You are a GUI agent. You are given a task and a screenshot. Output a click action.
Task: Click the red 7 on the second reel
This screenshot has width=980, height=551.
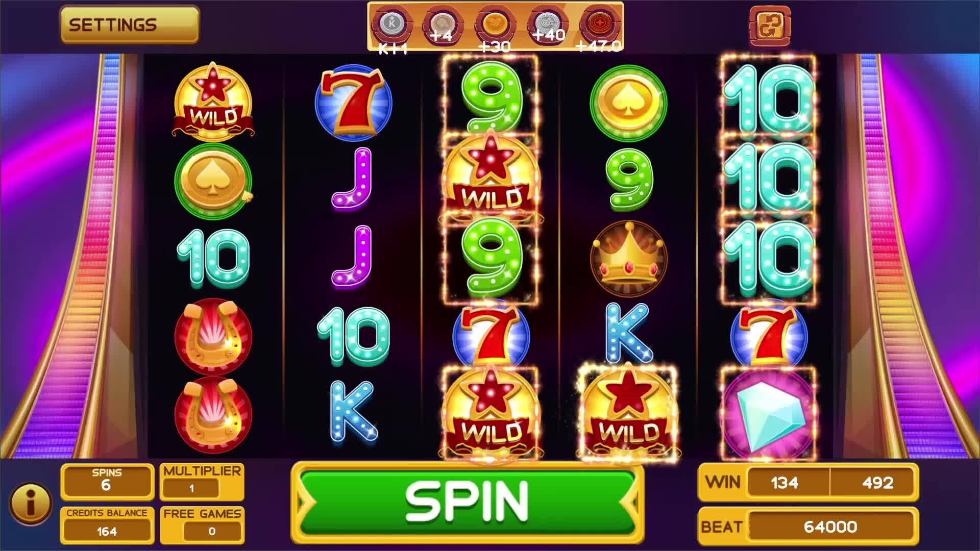[354, 103]
